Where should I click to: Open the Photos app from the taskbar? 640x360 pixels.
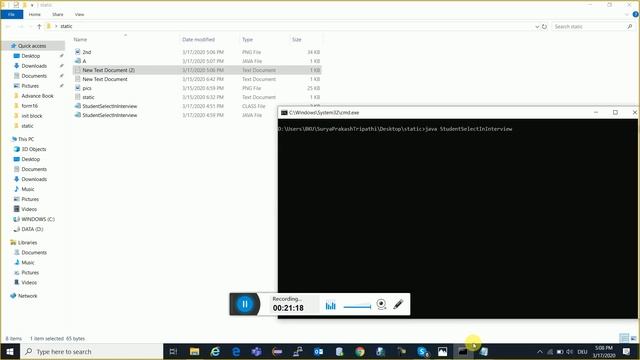point(442,351)
